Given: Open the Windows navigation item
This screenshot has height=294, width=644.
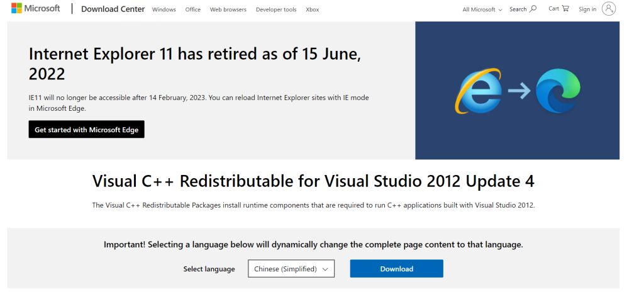Looking at the screenshot, I should click(x=164, y=9).
